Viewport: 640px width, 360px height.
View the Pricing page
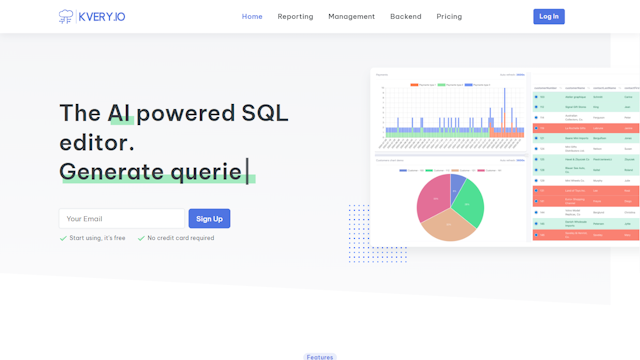[x=449, y=17]
